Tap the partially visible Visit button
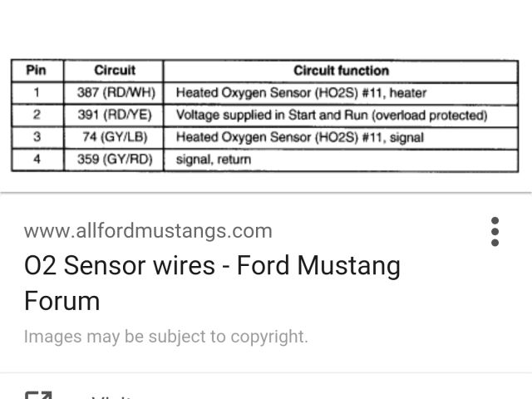Screen dimensions: 532x399 112,396
